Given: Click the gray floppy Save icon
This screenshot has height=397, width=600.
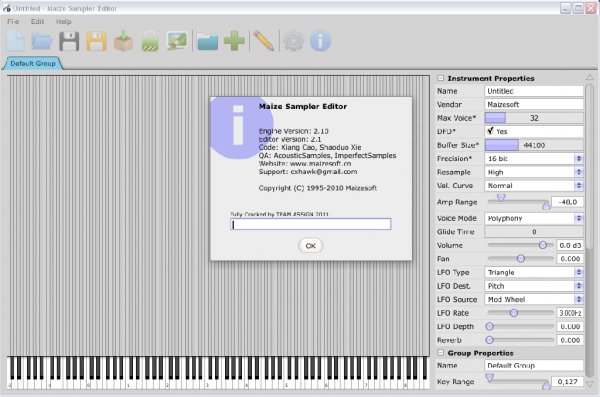Looking at the screenshot, I should (x=69, y=41).
